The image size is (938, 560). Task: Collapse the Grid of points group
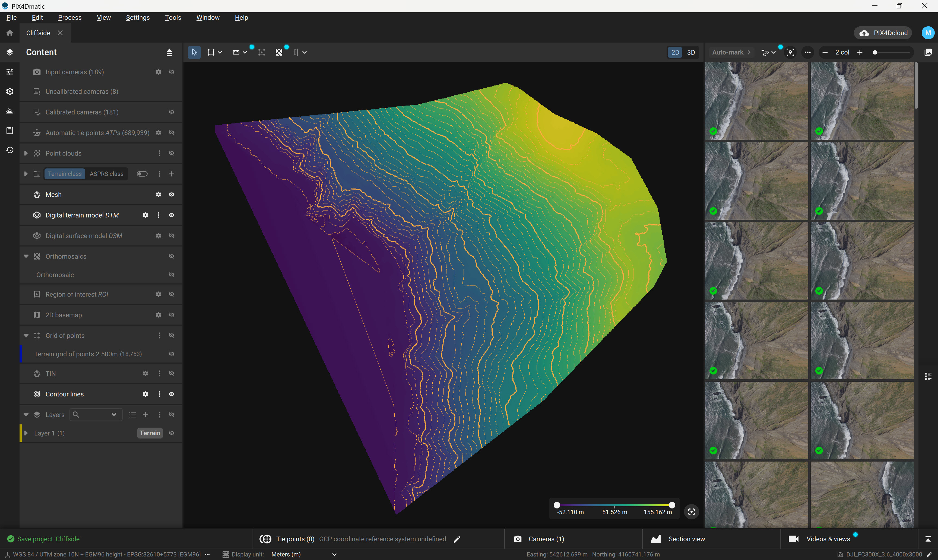[x=26, y=335]
